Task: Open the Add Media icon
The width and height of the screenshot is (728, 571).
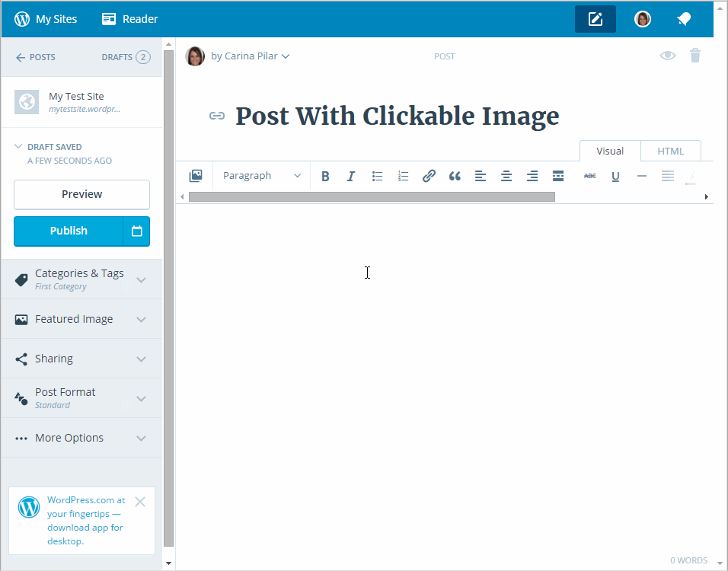Action: tap(196, 176)
